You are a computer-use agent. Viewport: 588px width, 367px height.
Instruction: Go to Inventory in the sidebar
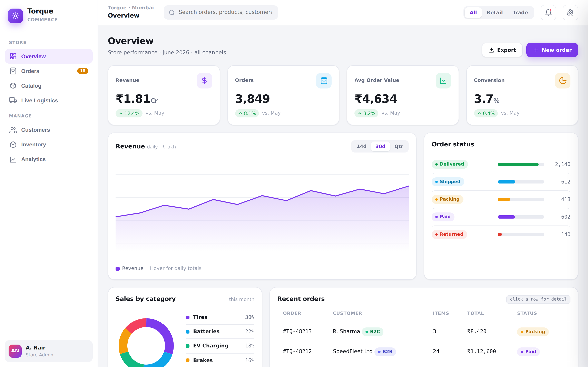tap(49, 145)
